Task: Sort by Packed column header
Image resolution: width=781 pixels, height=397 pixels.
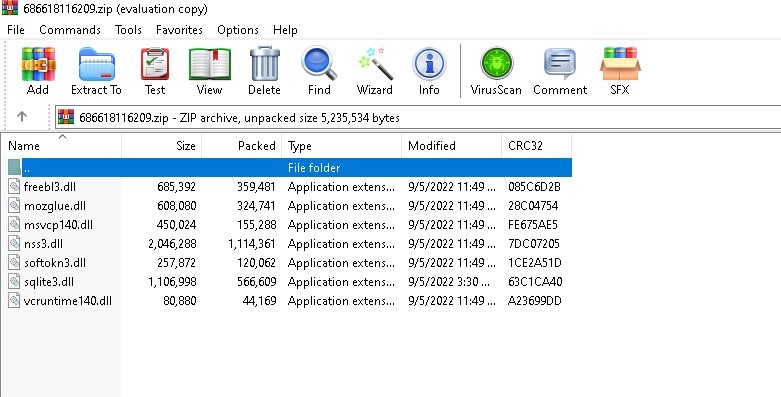Action: pos(242,146)
